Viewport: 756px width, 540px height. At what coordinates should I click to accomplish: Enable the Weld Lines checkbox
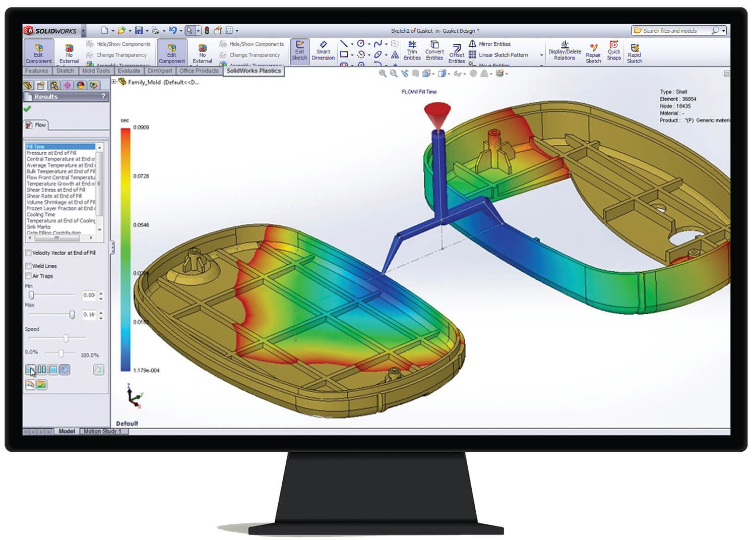coord(29,266)
